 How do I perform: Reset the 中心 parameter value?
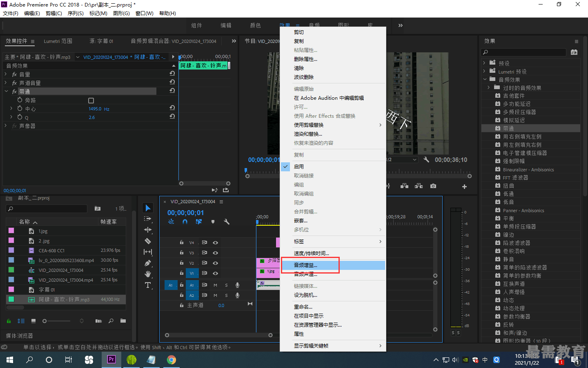[x=172, y=108]
